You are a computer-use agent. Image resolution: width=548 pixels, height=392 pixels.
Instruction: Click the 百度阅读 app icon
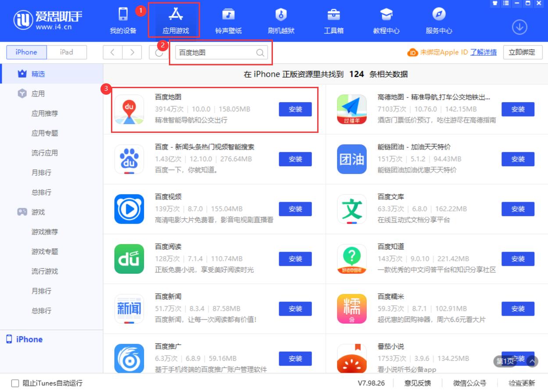tap(129, 259)
